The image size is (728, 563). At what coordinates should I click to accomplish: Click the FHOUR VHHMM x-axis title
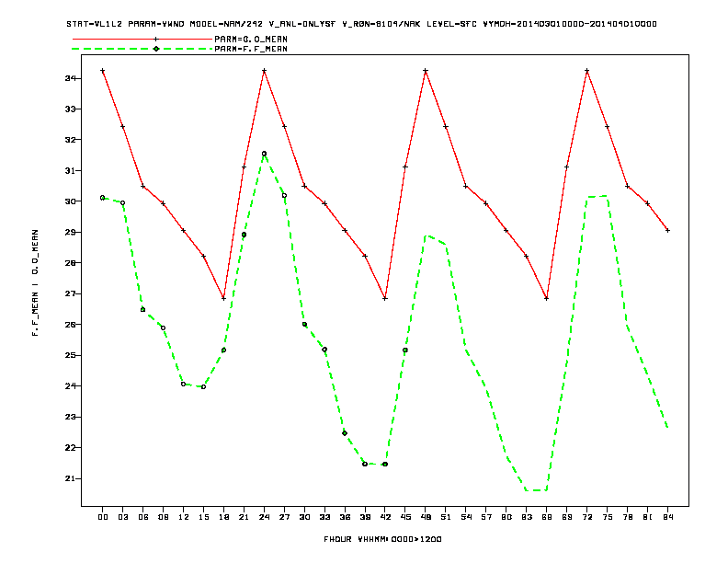[382, 539]
